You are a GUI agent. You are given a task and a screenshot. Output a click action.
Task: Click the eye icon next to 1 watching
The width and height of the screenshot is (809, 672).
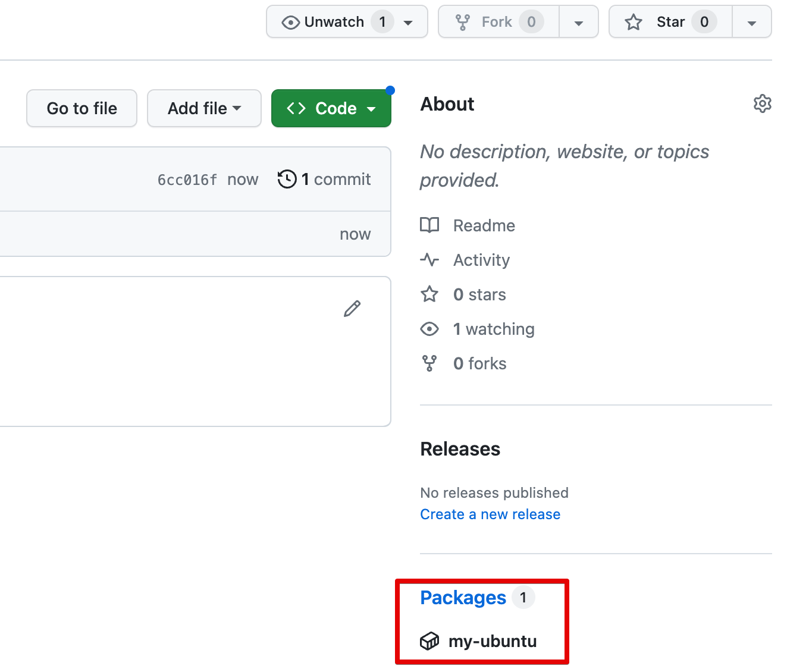tap(429, 328)
